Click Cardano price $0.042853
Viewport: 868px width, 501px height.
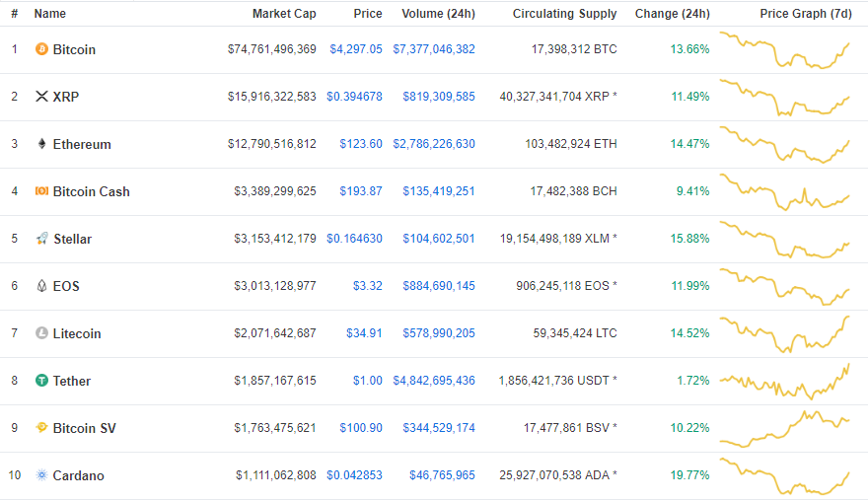point(354,475)
